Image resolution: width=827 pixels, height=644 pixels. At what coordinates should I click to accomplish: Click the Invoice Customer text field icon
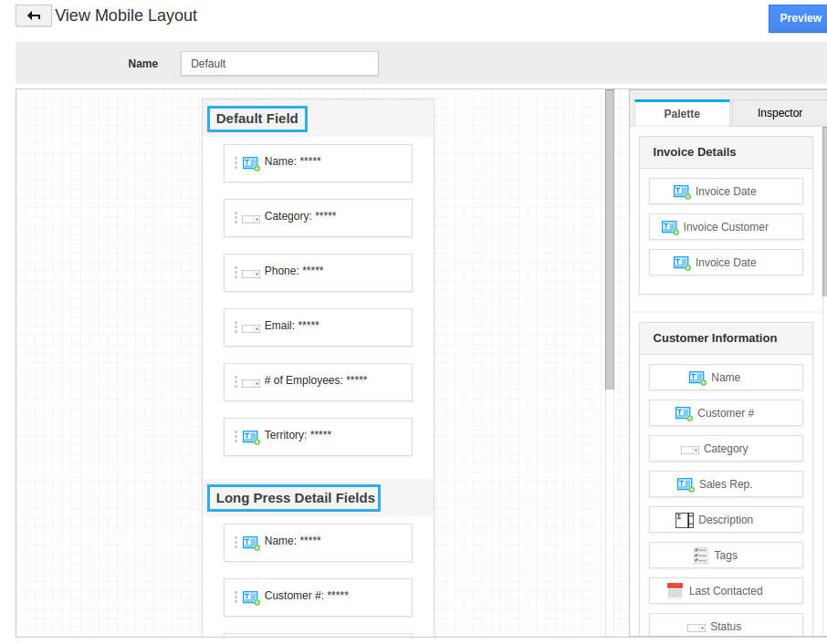point(670,227)
